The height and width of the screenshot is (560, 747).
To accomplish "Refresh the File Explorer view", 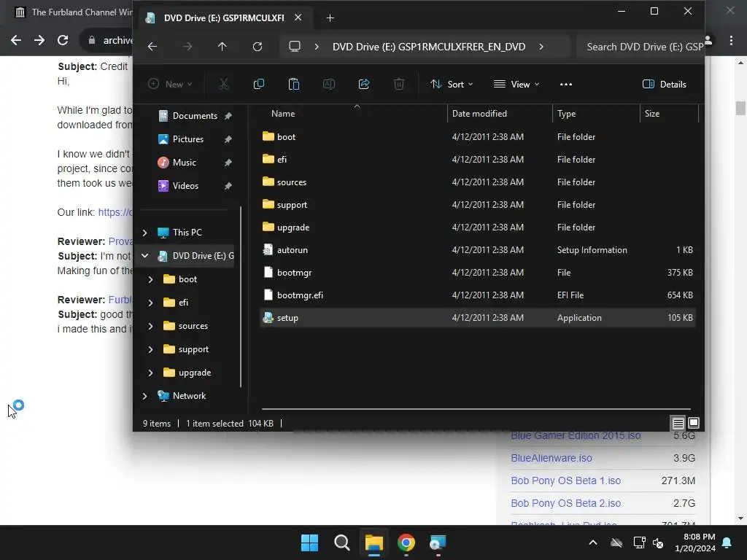I will coord(258,47).
